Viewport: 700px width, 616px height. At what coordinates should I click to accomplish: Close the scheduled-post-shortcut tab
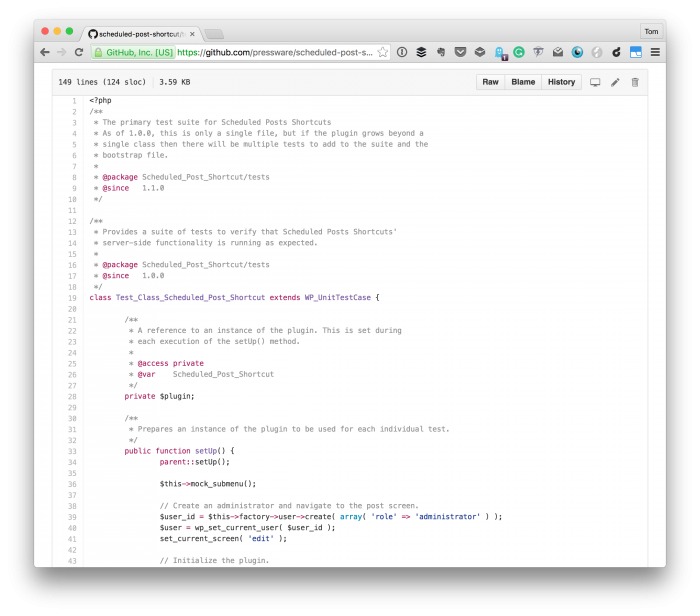pyautogui.click(x=192, y=34)
